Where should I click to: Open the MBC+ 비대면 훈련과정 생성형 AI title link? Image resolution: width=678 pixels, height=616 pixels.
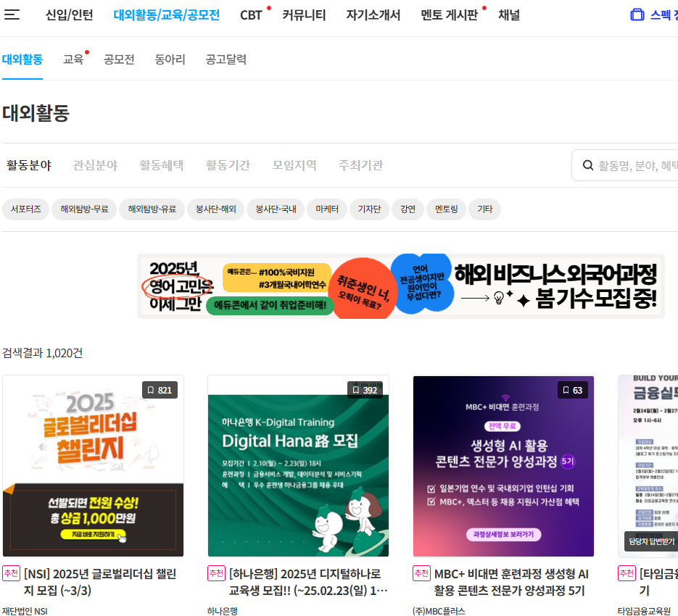tap(511, 582)
